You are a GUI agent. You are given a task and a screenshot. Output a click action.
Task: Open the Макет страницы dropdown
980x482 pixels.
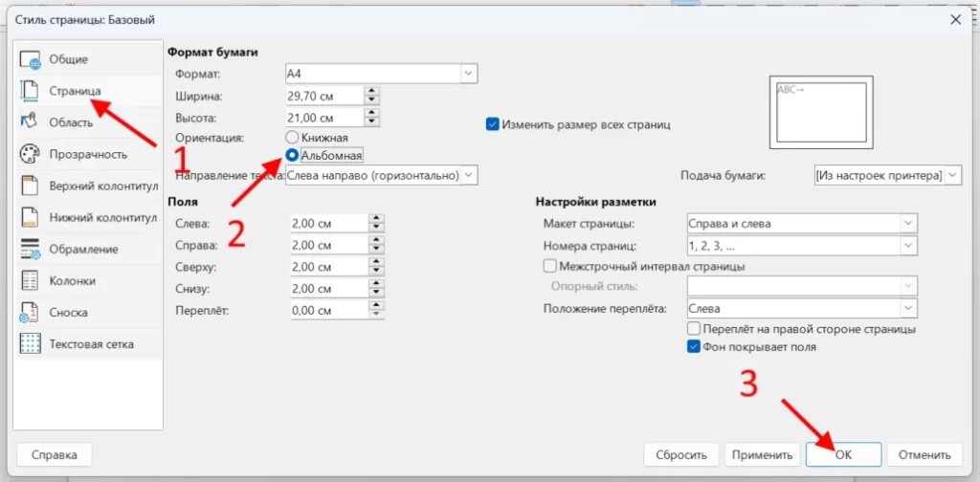coord(802,224)
